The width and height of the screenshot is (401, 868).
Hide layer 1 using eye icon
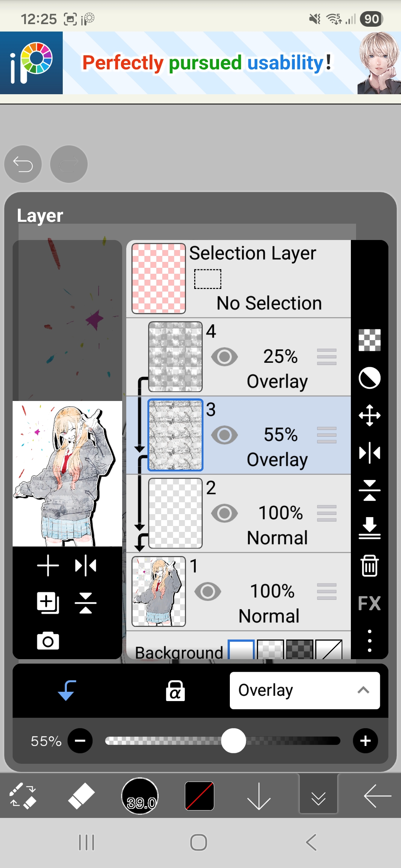pos(208,592)
